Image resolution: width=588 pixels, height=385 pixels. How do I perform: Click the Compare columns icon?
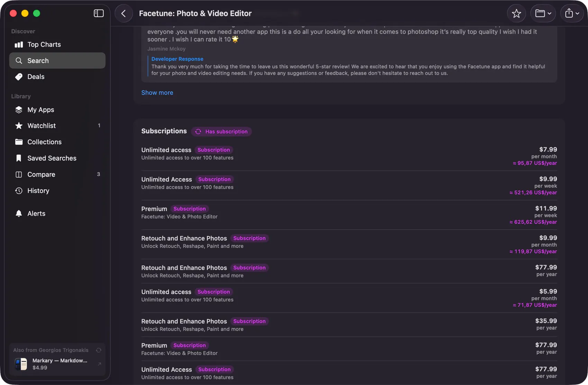(x=19, y=174)
